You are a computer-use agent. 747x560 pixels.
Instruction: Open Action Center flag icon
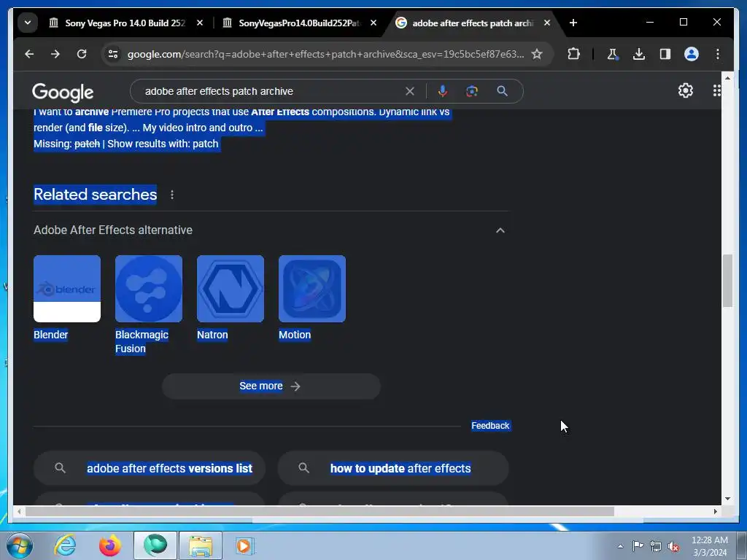point(638,546)
